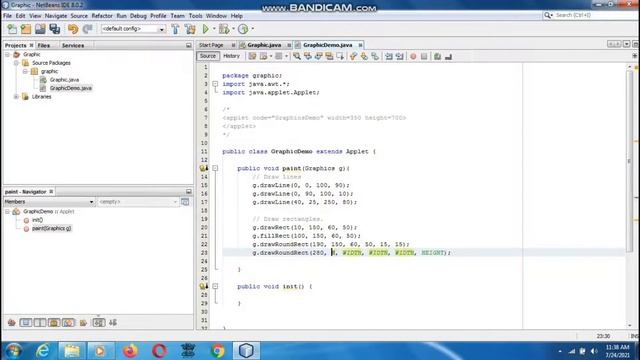Toggle Show Static Members filter in Navigator
The height and width of the screenshot is (360, 640).
tap(40, 323)
